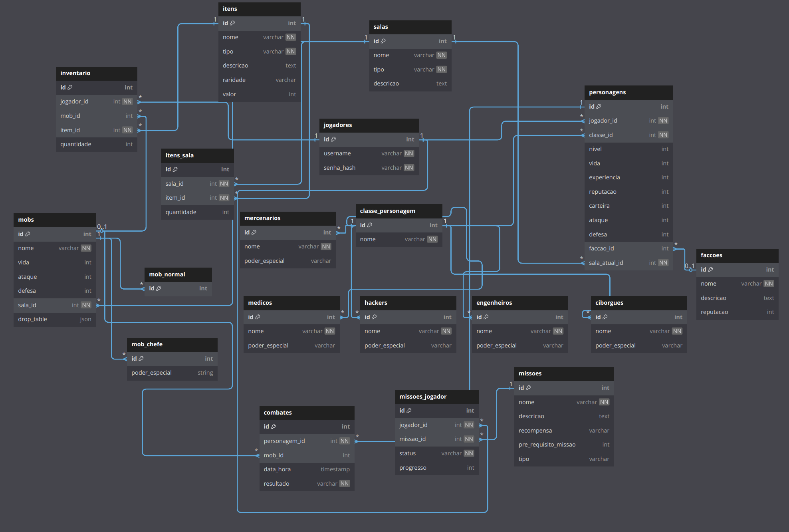Click the item_id field in itens_sala table
789x532 pixels.
[197, 198]
